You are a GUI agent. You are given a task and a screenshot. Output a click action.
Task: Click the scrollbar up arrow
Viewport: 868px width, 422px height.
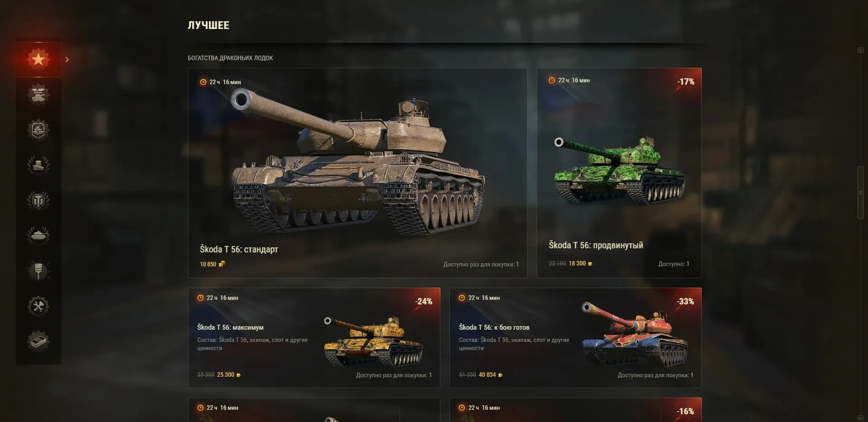click(860, 50)
